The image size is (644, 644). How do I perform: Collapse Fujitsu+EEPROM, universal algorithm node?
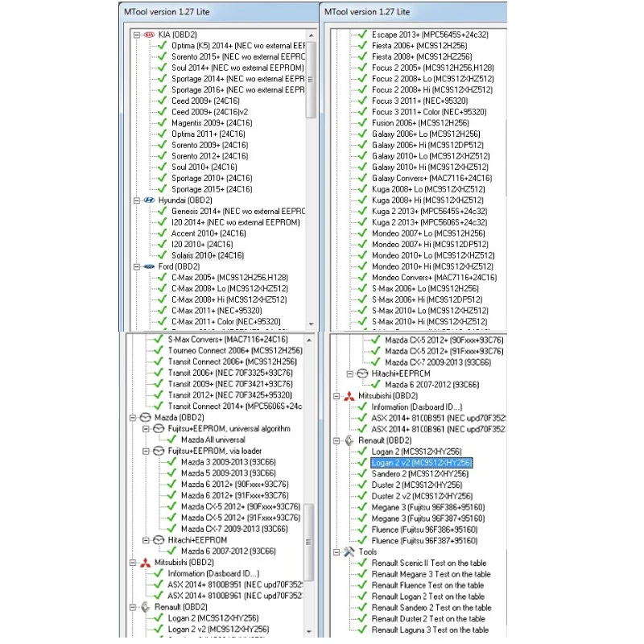(x=146, y=429)
